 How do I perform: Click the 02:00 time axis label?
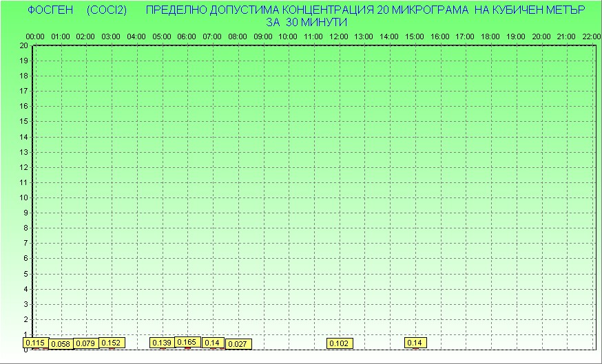(x=85, y=37)
